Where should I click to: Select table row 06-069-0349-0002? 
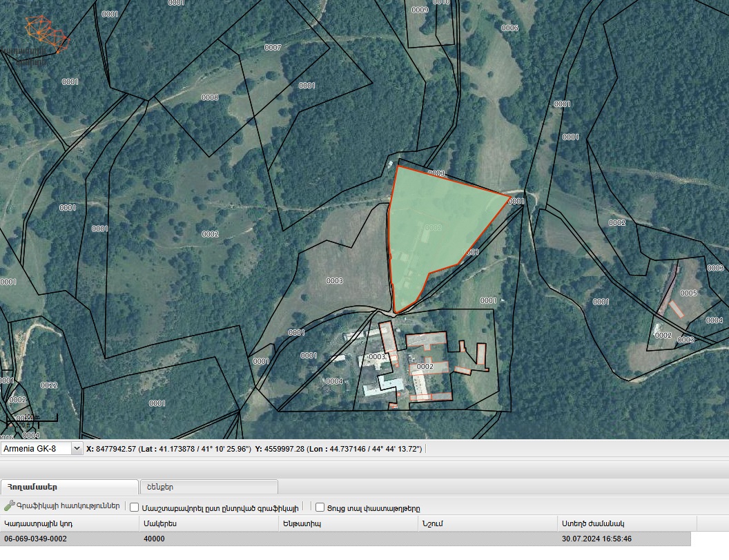pyautogui.click(x=345, y=539)
